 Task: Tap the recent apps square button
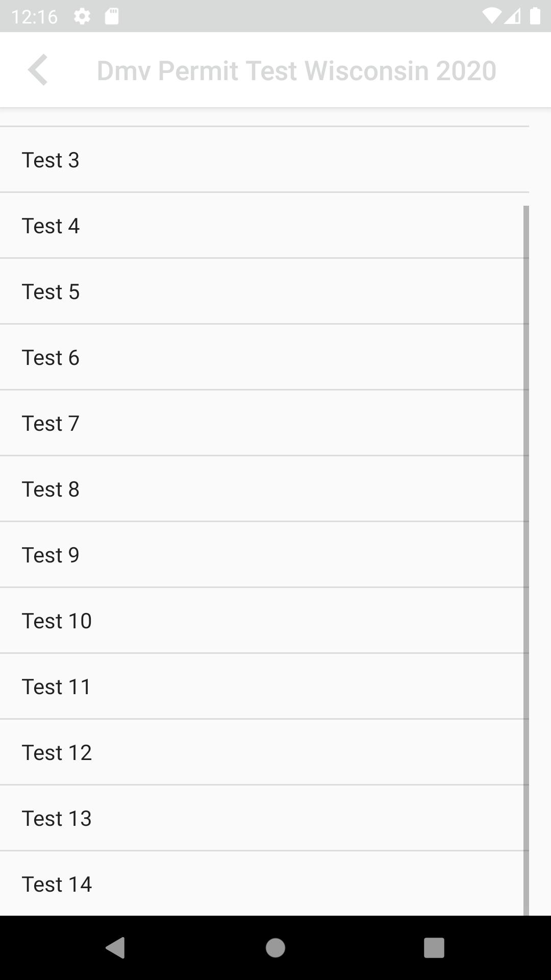coord(434,948)
